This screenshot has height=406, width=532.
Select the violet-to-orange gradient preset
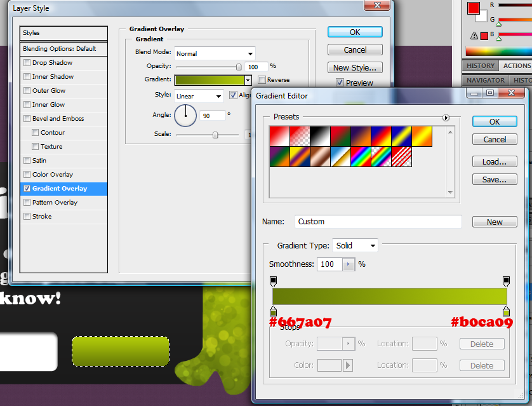click(361, 137)
